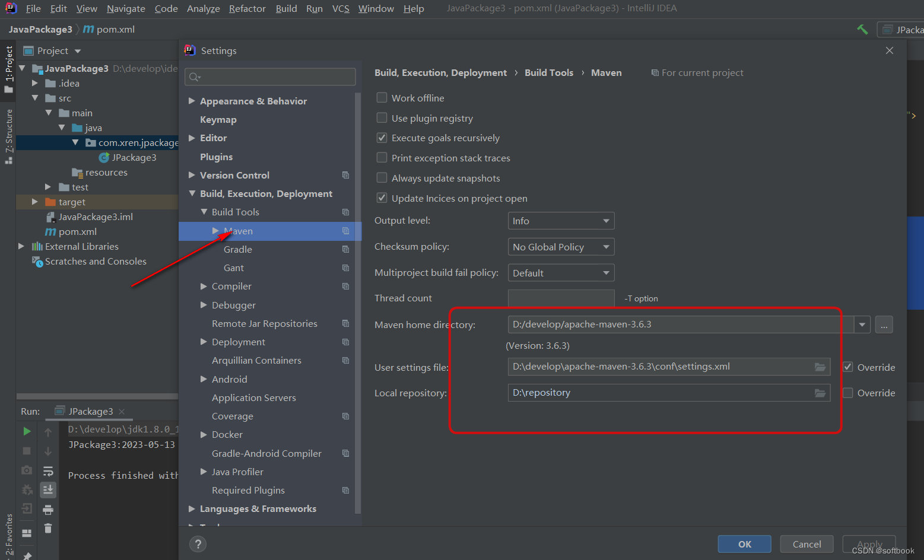Screen dimensions: 924x560
Task: Click the print icon in Run panel
Action: coord(48,510)
